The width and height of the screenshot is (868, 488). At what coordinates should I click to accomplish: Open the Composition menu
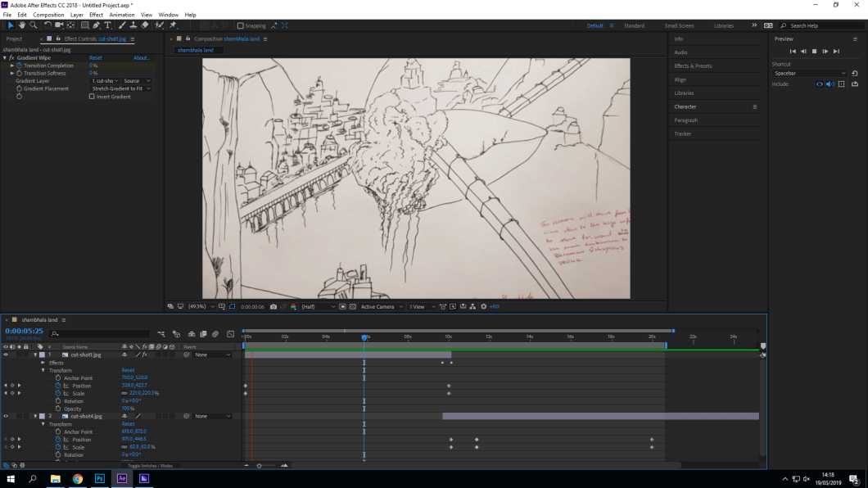tap(48, 15)
